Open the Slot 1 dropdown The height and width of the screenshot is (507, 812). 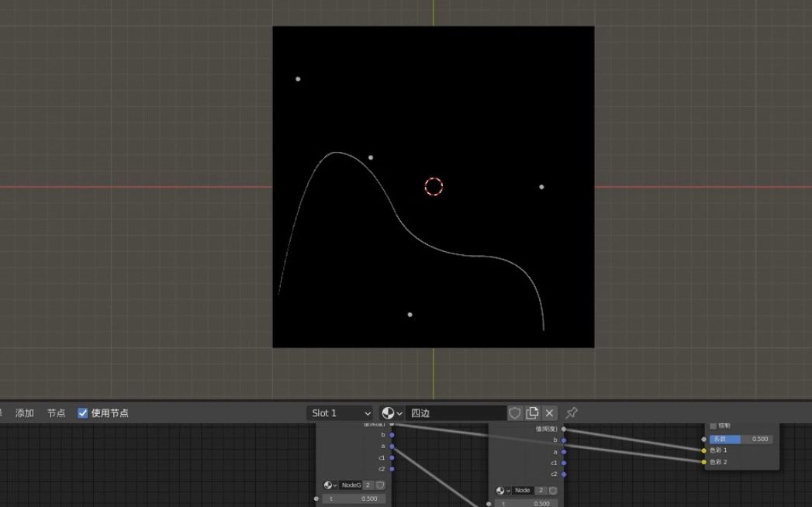(339, 413)
